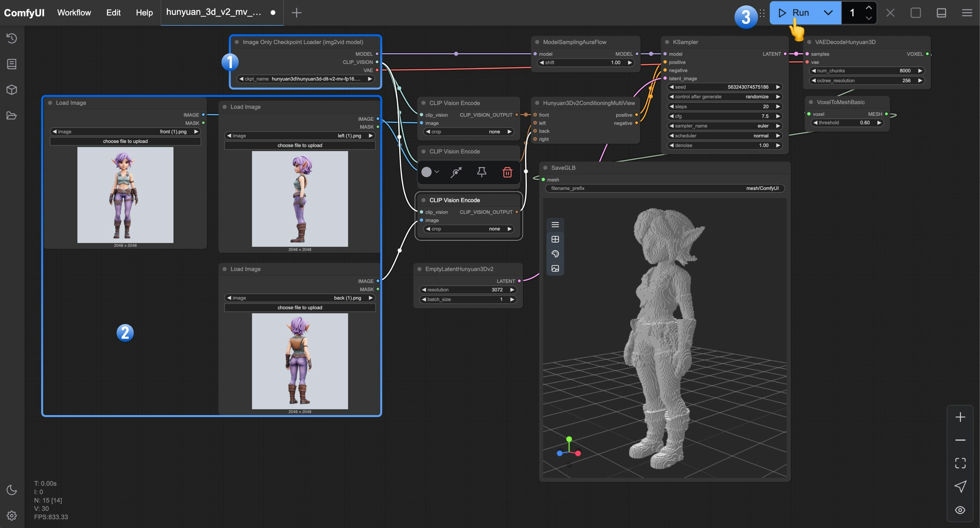The height and width of the screenshot is (528, 980).
Task: Toggle dark theme with the moon icon
Action: (x=11, y=490)
